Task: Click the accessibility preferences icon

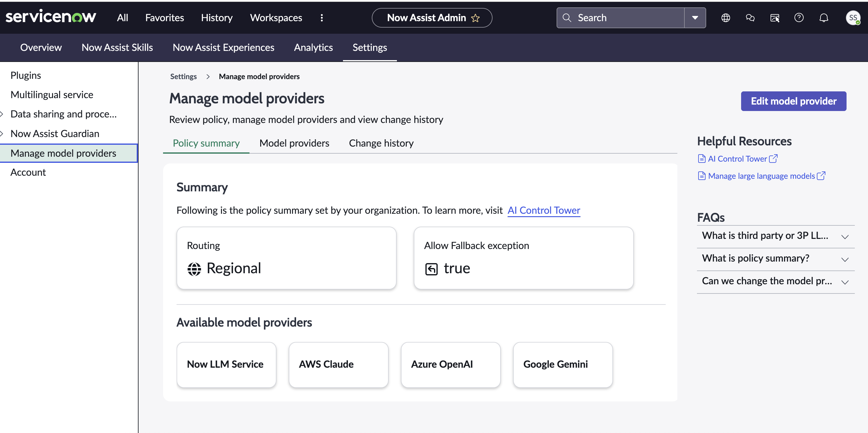Action: [x=775, y=17]
